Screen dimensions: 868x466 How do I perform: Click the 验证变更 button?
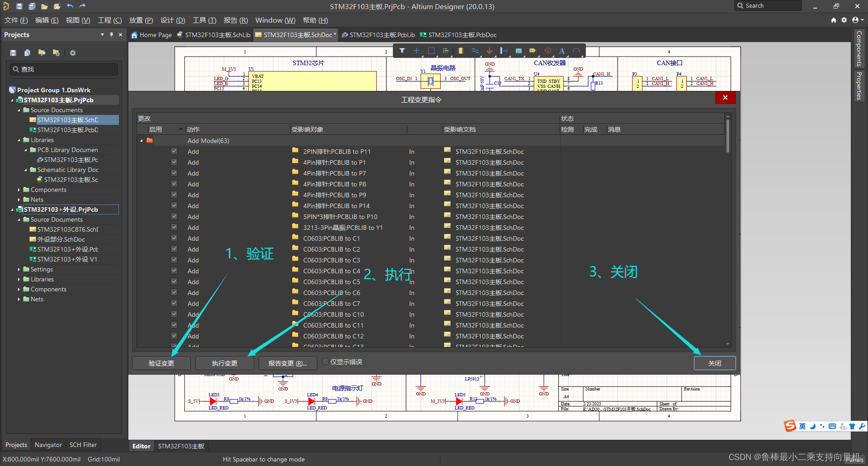tap(161, 363)
